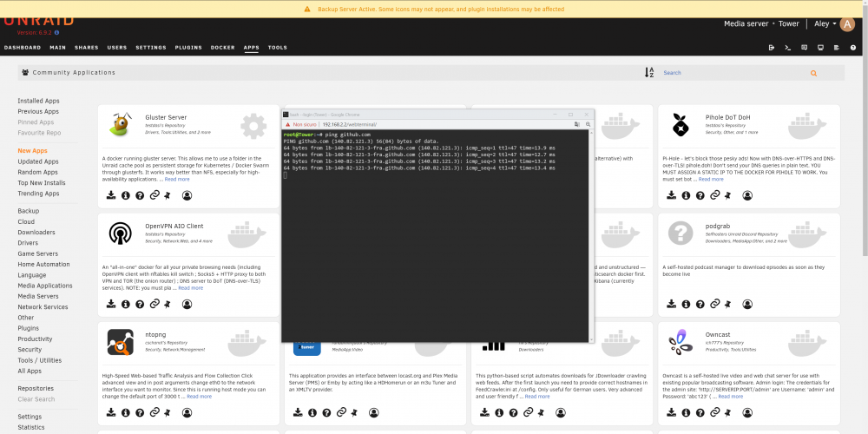Viewport: 868px width, 434px height.
Task: Open link icon on podgrab card
Action: pos(715,303)
